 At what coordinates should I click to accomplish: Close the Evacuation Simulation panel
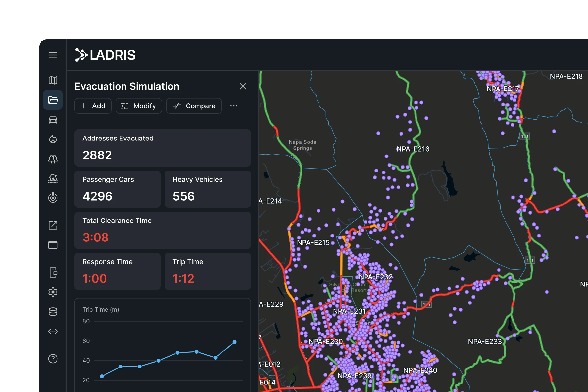click(243, 86)
